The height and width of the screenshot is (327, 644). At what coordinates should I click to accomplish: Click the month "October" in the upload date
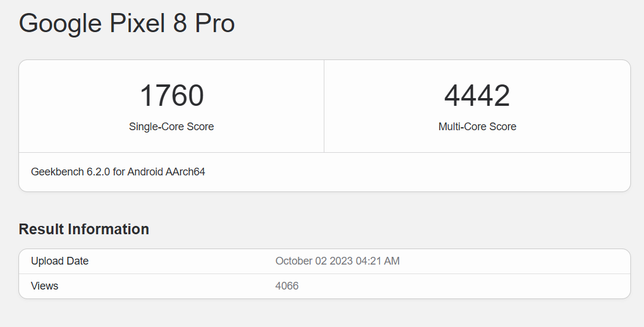point(293,261)
